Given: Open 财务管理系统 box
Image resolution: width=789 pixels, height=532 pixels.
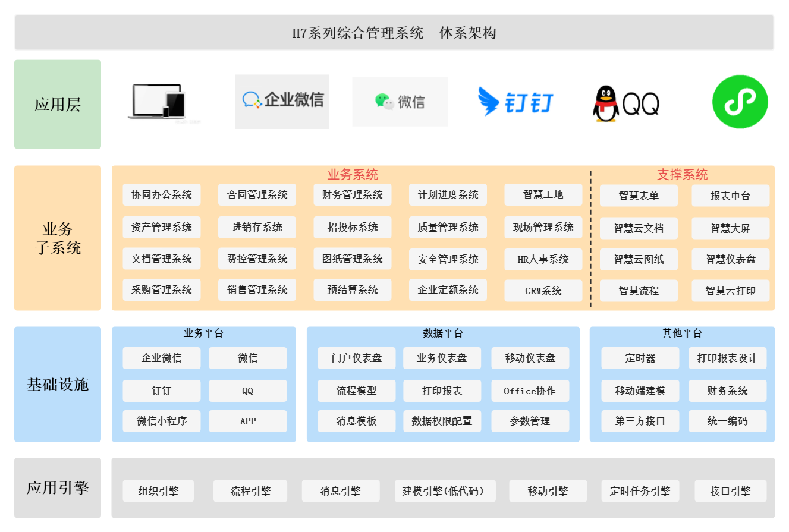Looking at the screenshot, I should [x=353, y=195].
